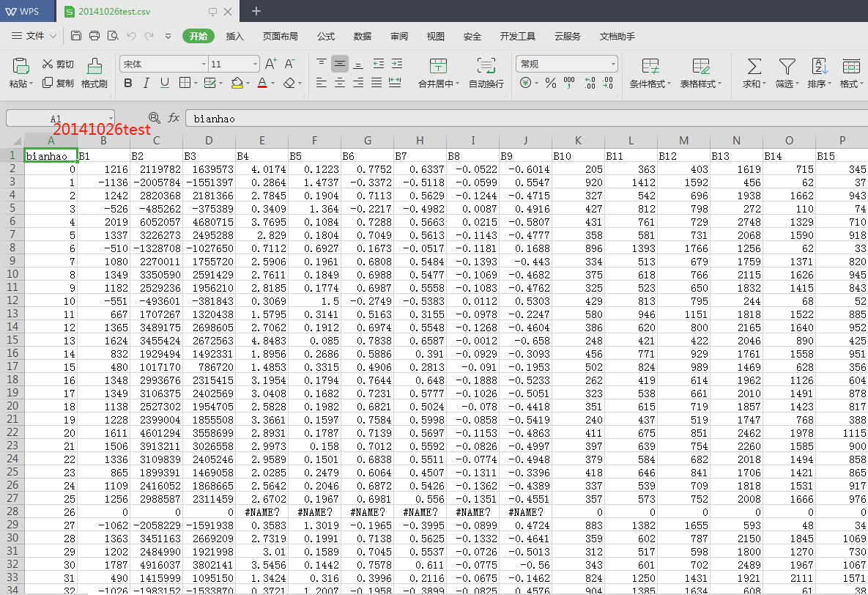
Task: Click the fill color bucket
Action: pos(237,83)
